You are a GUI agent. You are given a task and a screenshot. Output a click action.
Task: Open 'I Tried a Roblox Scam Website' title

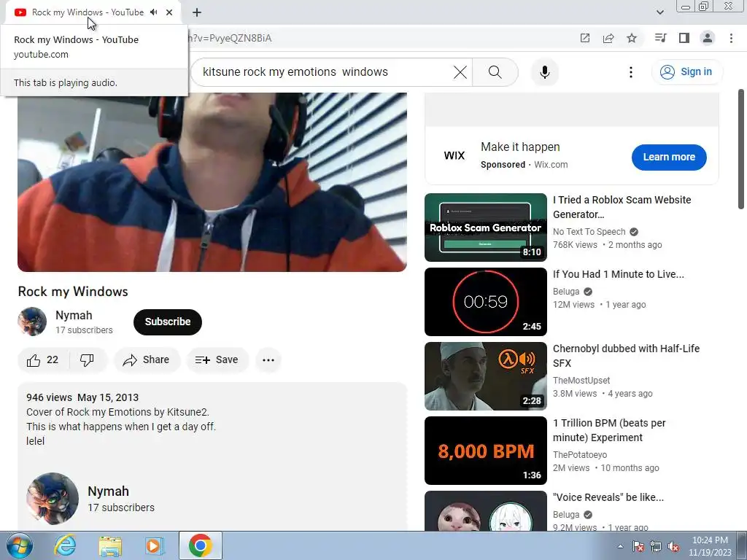[x=622, y=207]
